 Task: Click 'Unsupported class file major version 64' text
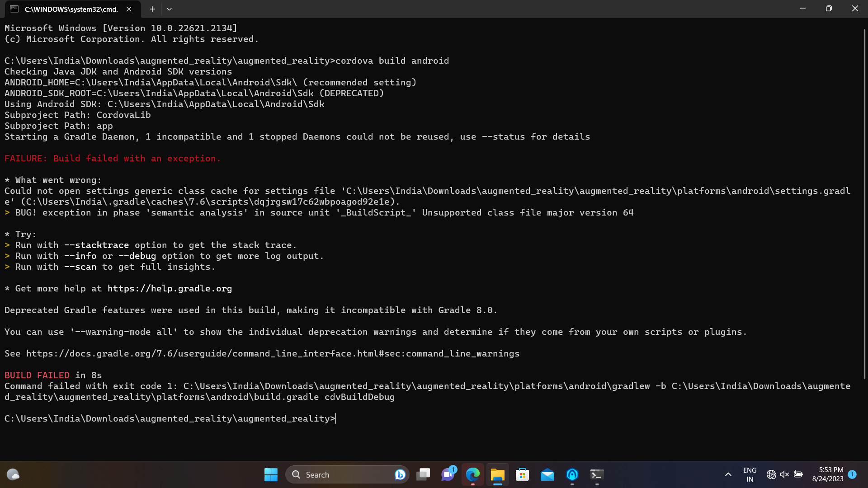[x=528, y=213]
